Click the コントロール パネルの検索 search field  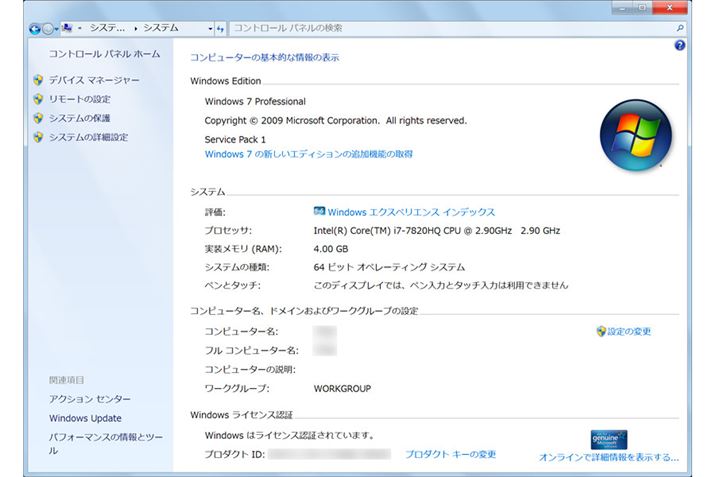pyautogui.click(x=450, y=29)
